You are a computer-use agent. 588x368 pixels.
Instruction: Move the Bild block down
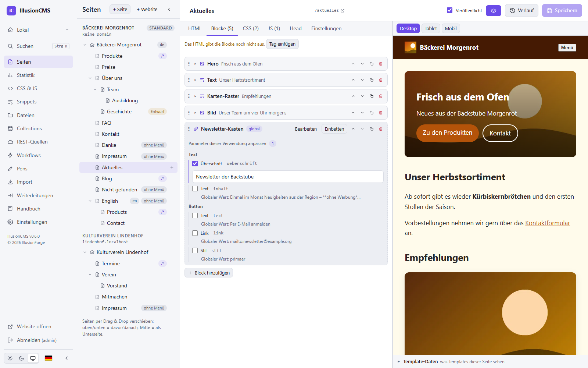(x=362, y=113)
